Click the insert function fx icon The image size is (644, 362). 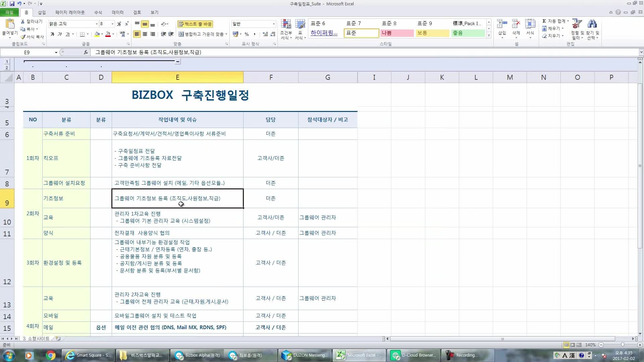[x=86, y=52]
